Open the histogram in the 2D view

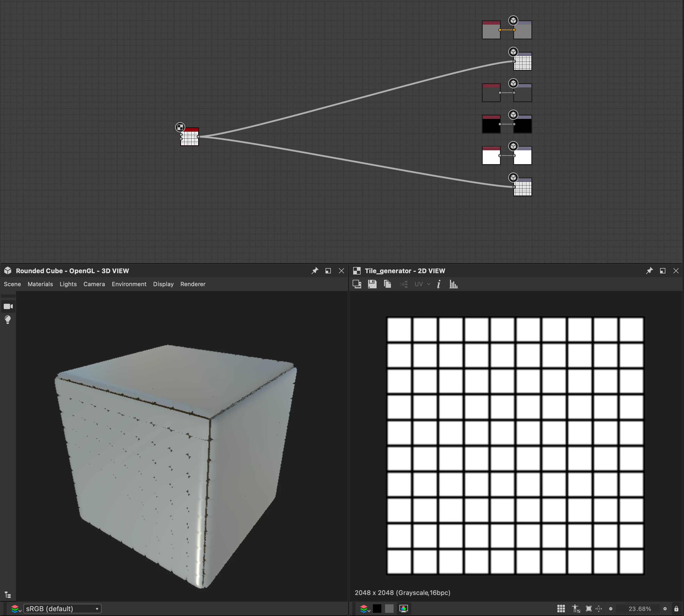click(x=453, y=284)
